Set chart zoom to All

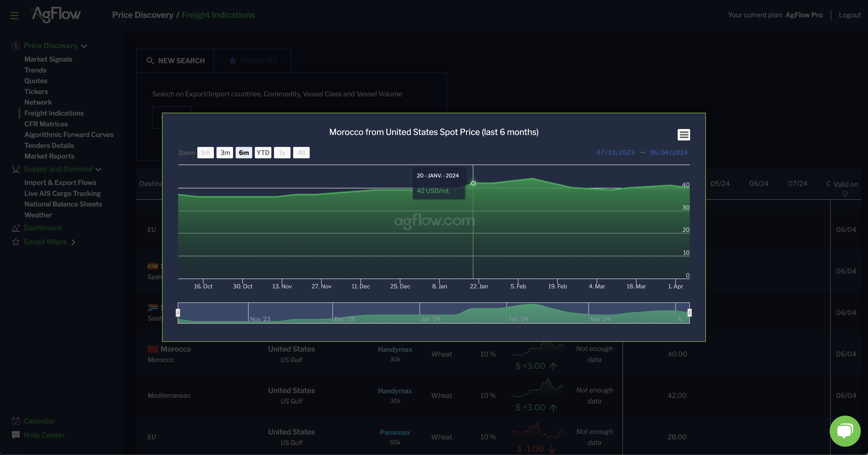tap(301, 153)
